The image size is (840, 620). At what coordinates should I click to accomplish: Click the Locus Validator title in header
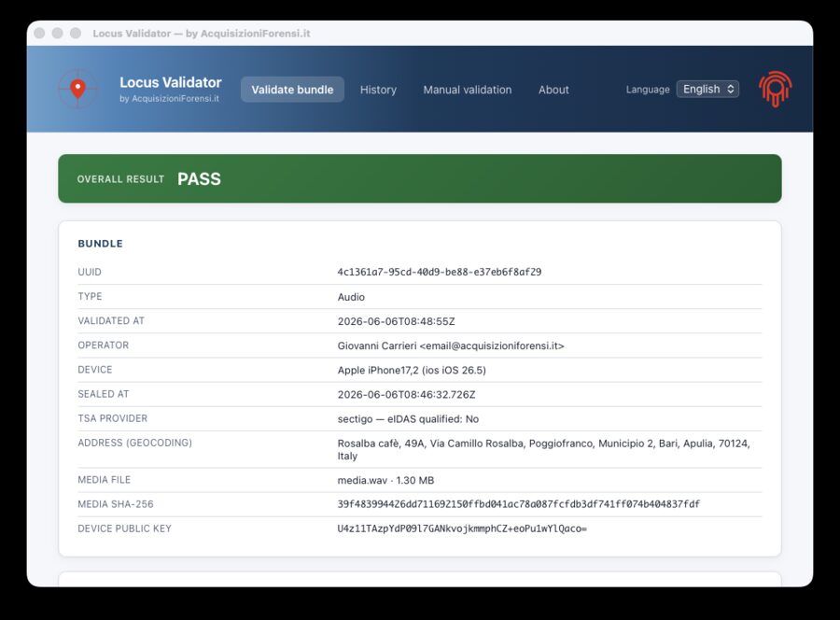pyautogui.click(x=171, y=82)
